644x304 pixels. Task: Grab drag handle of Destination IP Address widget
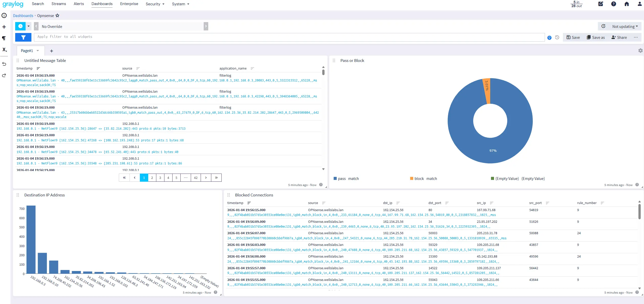18,195
